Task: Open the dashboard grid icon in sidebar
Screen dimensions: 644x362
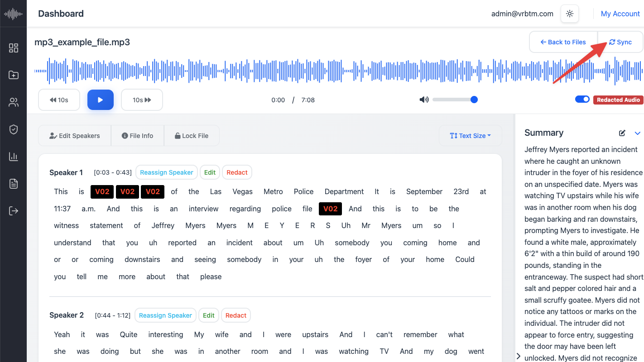Action: (x=14, y=48)
